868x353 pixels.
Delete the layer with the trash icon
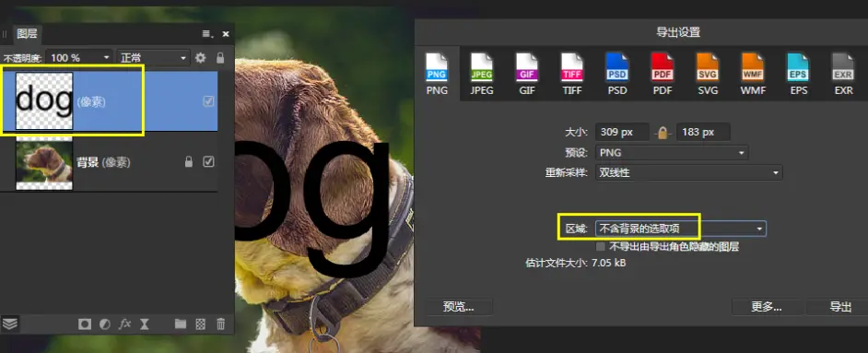click(x=220, y=324)
